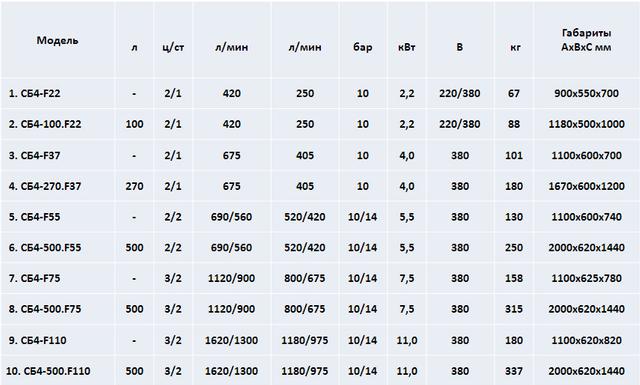Select the 1670x600x1200 dimensions cell

tap(586, 186)
